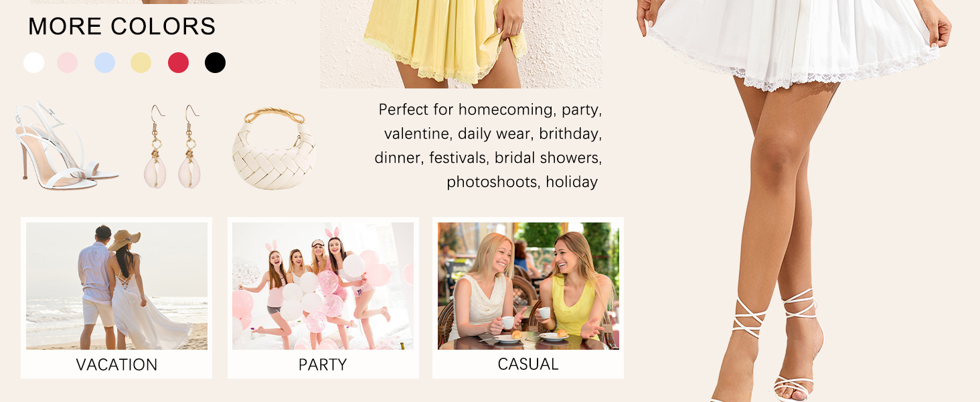980x402 pixels.
Task: Click the 'Perfect for homecoming, party' text
Action: pos(490,109)
